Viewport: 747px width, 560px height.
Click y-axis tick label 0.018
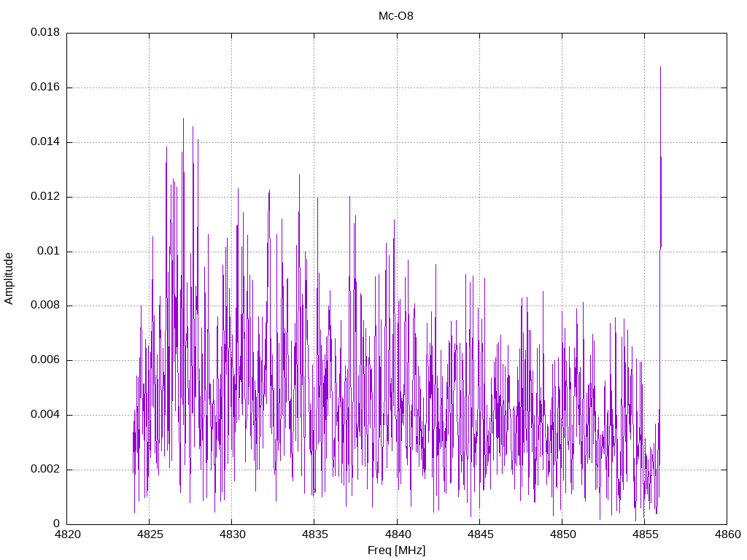45,32
